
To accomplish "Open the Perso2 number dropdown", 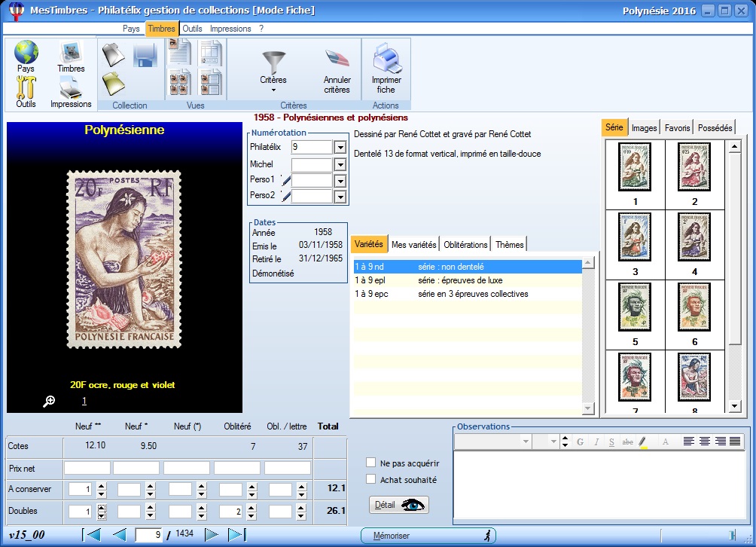I will (x=340, y=197).
